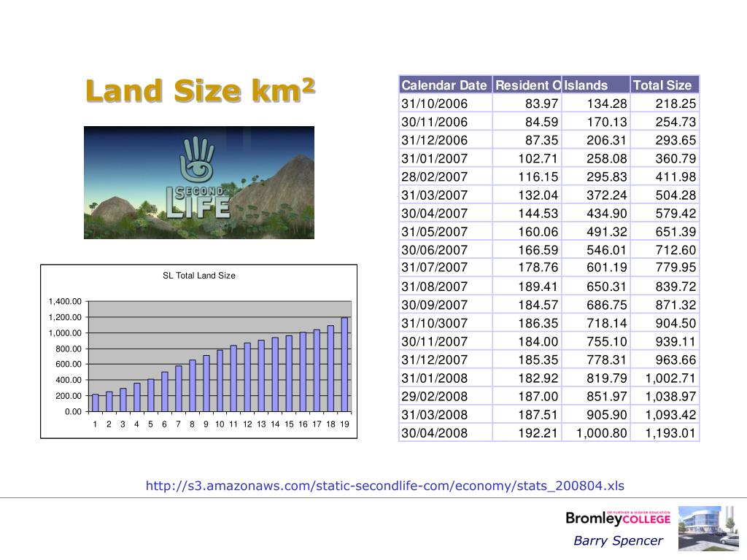
Task: Click the resident value 184.00
Action: click(x=538, y=341)
